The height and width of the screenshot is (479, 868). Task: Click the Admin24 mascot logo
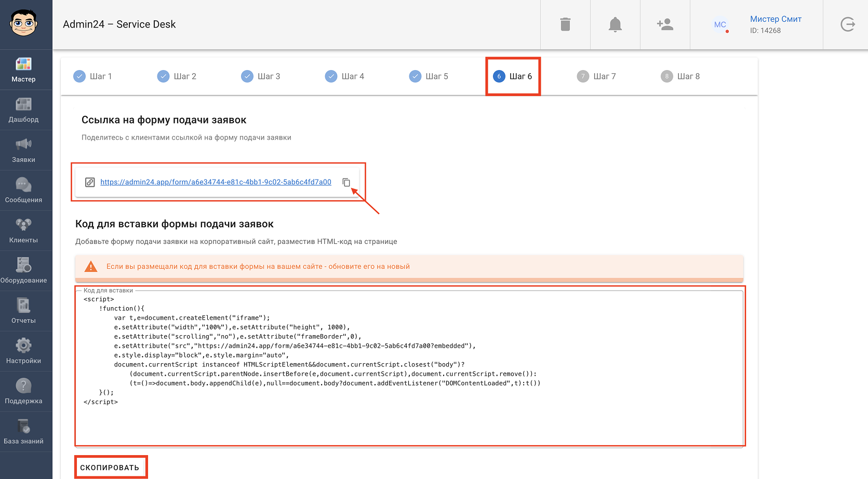click(23, 23)
